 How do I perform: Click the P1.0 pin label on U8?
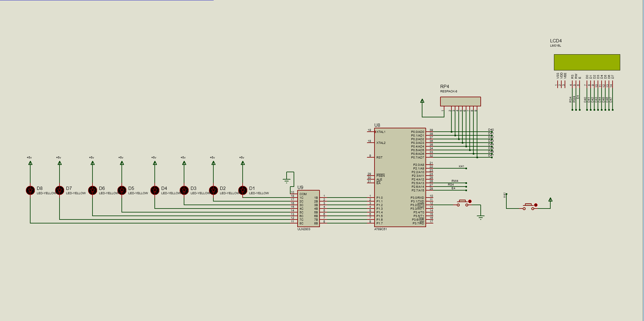coord(379,198)
